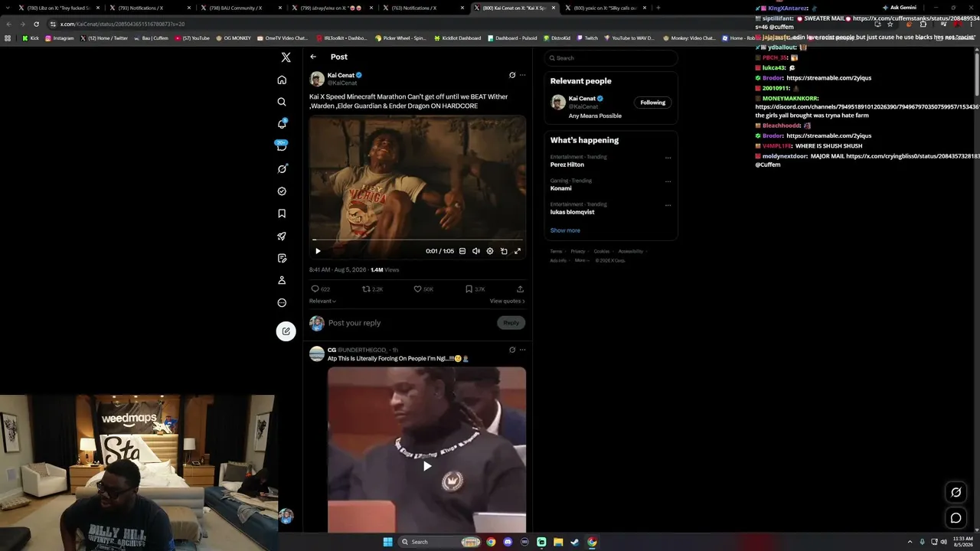The height and width of the screenshot is (551, 980).
Task: Open More options circle in X sidebar
Action: (282, 302)
